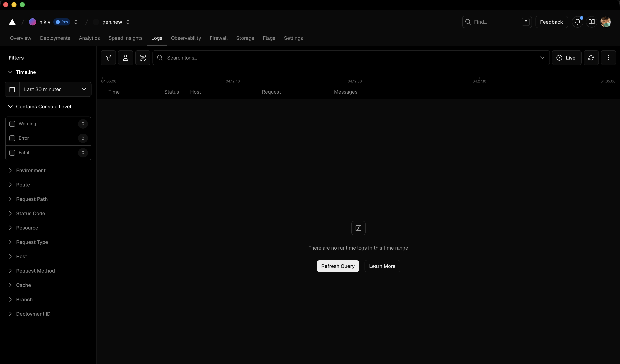Open the Flags tab
Screen dimensions: 620x364
(269, 38)
